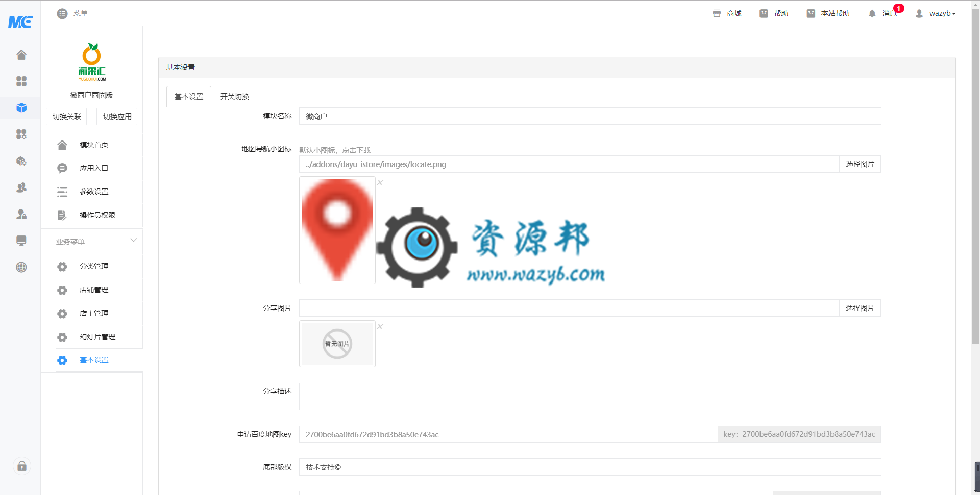Open the users icon in left rail
This screenshot has height=495, width=980.
21,187
